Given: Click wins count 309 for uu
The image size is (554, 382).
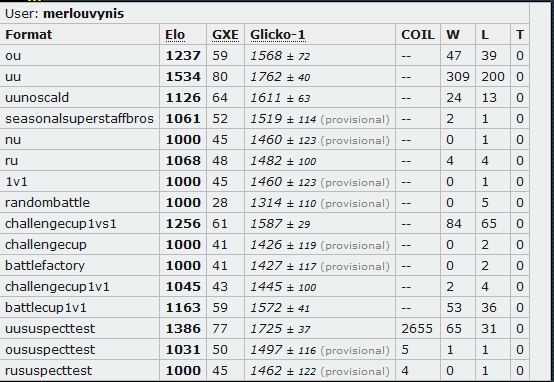Looking at the screenshot, I should tap(458, 77).
